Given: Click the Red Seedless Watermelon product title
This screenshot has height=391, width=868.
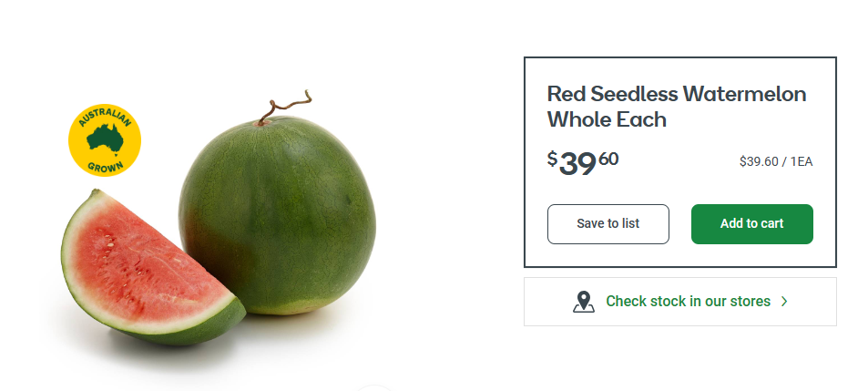Looking at the screenshot, I should tap(677, 94).
